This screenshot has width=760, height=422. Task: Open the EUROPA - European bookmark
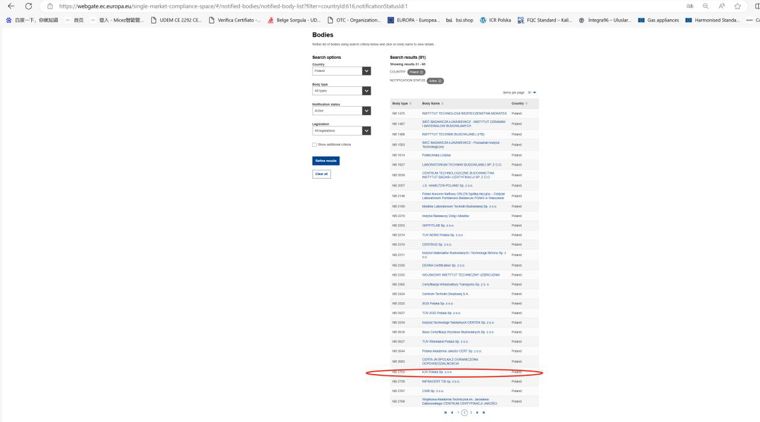click(x=413, y=20)
